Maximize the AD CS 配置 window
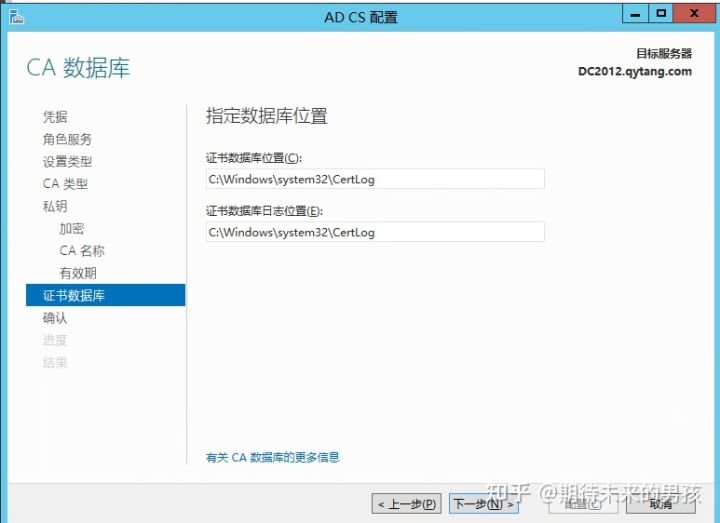 (661, 14)
